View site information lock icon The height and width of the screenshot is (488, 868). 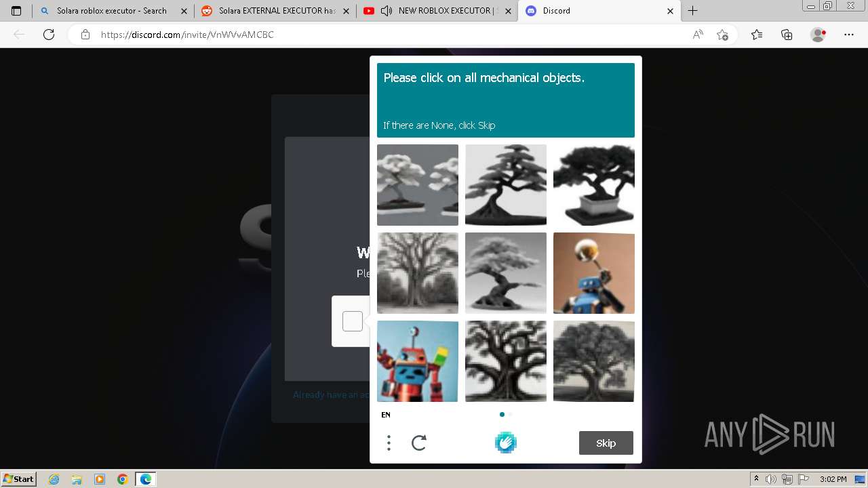(85, 35)
